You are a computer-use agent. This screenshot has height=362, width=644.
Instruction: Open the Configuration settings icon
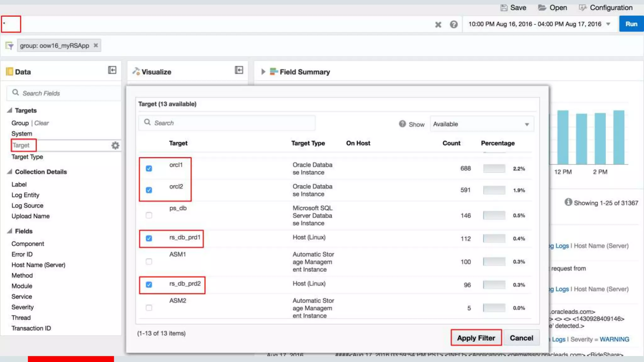[x=582, y=8]
